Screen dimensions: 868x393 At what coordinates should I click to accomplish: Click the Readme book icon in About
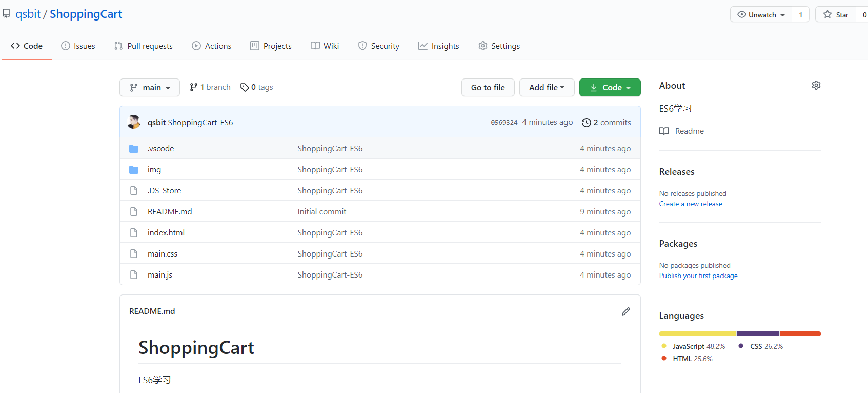coord(664,131)
